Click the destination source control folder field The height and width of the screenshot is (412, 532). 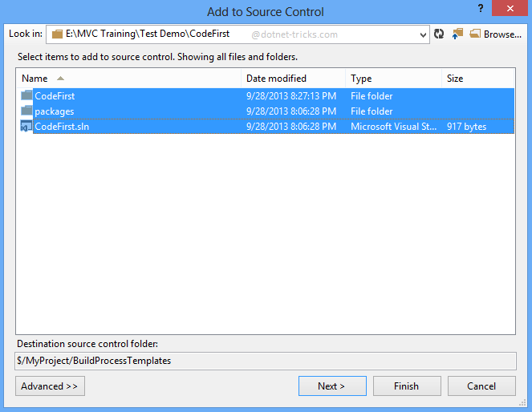(x=265, y=361)
